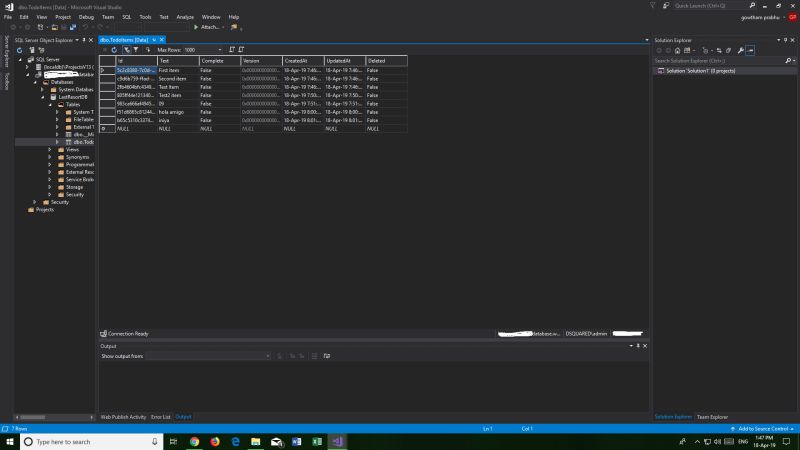The width and height of the screenshot is (800, 450).
Task: Click the 'hola amigo' Text cell
Action: click(x=179, y=112)
